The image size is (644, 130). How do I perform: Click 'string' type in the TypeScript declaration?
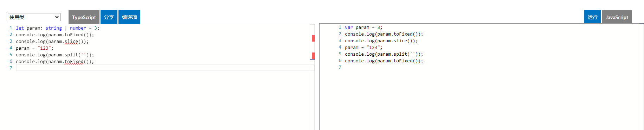pos(54,28)
